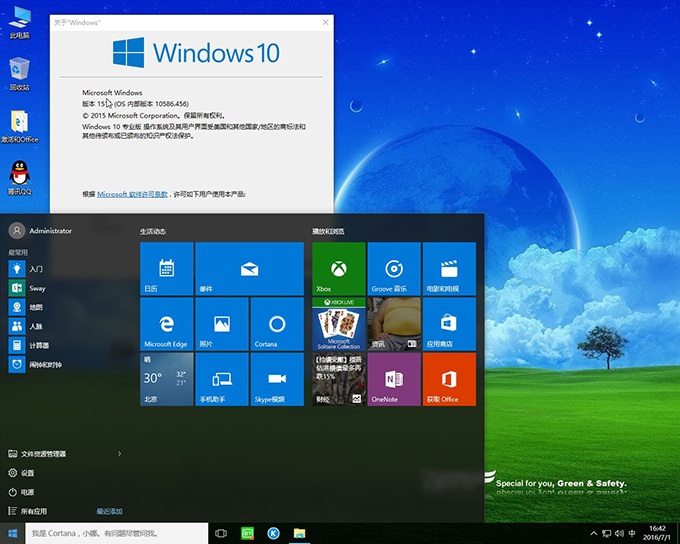Click the Task View taskbar icon
Screen dimensions: 680x544
pos(221,534)
